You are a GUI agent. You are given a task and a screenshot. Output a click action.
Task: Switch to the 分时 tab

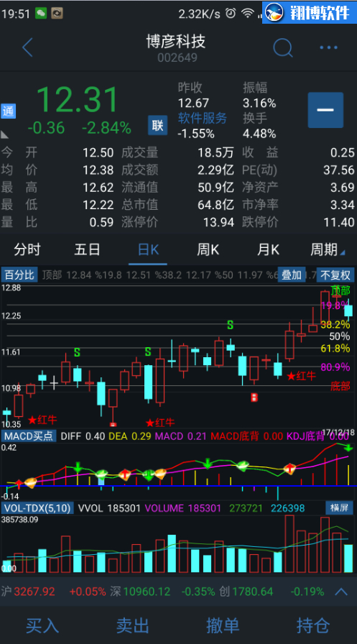click(x=27, y=249)
